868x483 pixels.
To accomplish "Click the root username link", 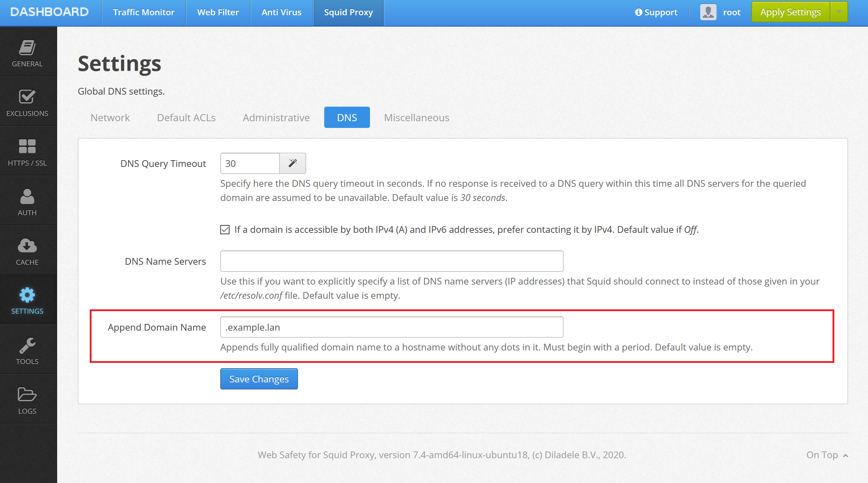I will (x=732, y=12).
